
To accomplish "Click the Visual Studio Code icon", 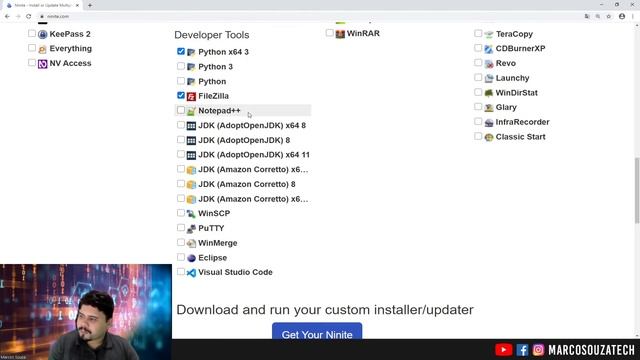I will [x=191, y=273].
